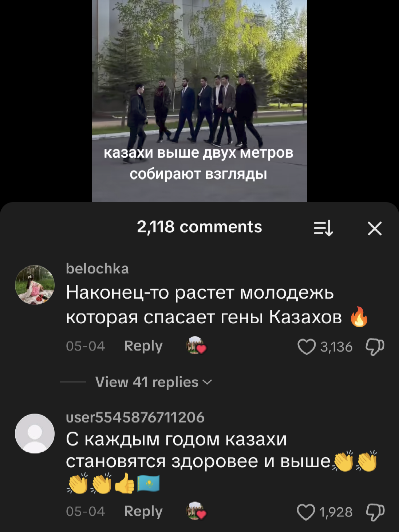Click the chevron next to View 41 replies
Image resolution: width=399 pixels, height=532 pixels.
point(207,383)
